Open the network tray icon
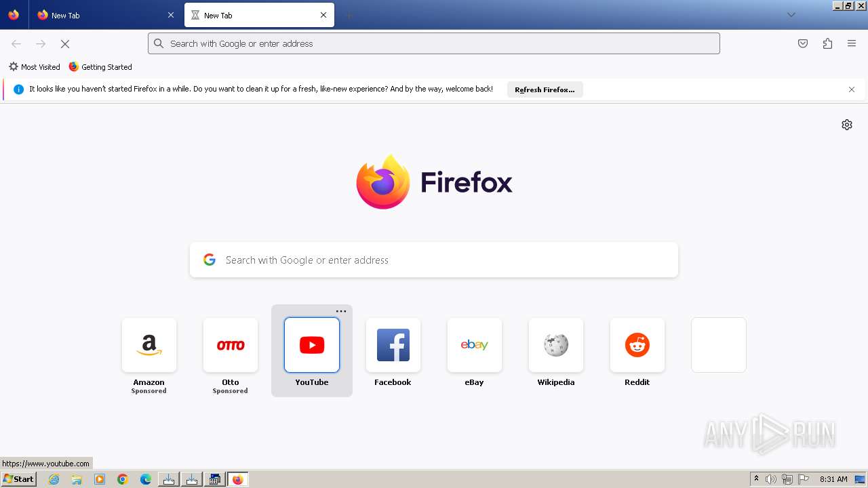 pyautogui.click(x=787, y=479)
